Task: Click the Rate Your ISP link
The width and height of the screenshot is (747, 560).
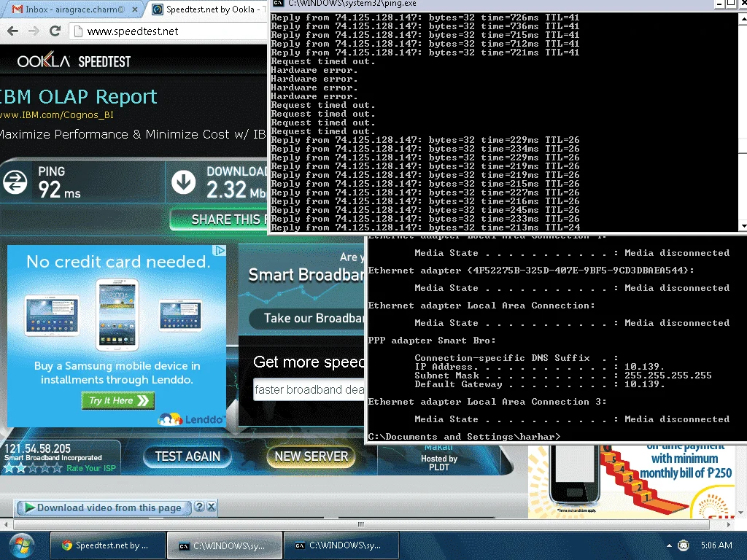Action: click(91, 468)
